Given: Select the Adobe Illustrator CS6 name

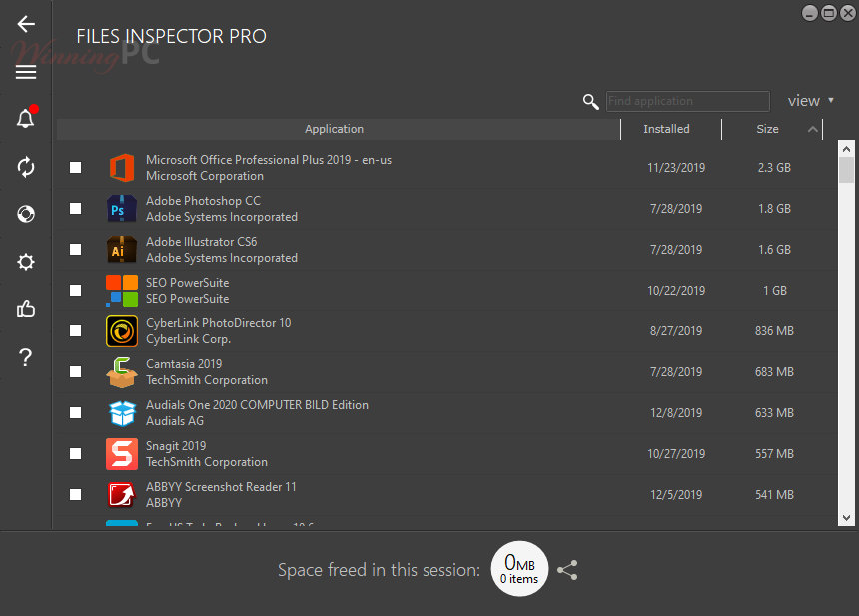Looking at the screenshot, I should pyautogui.click(x=201, y=242).
